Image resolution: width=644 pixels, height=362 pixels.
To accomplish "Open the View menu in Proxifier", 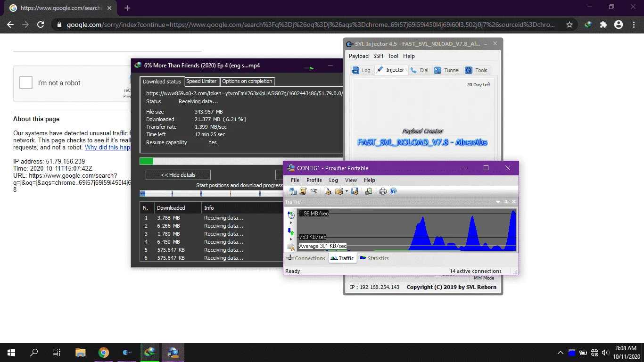I will pyautogui.click(x=351, y=180).
